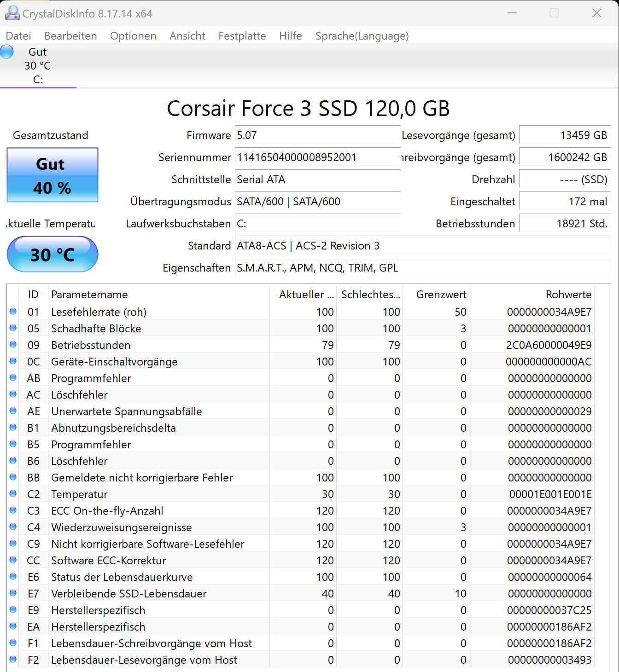Select the Temperatur raw value 00001E001E001E

pyautogui.click(x=550, y=494)
